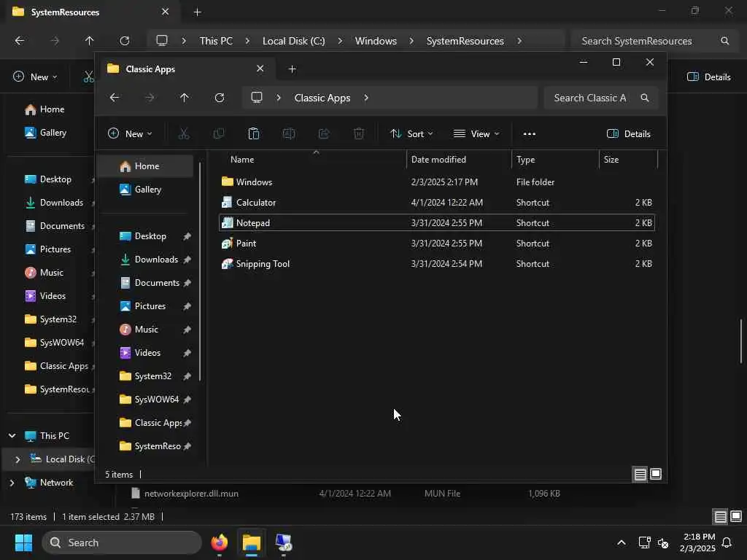Close the SystemResources tab
This screenshot has height=560, width=747.
coord(166,12)
